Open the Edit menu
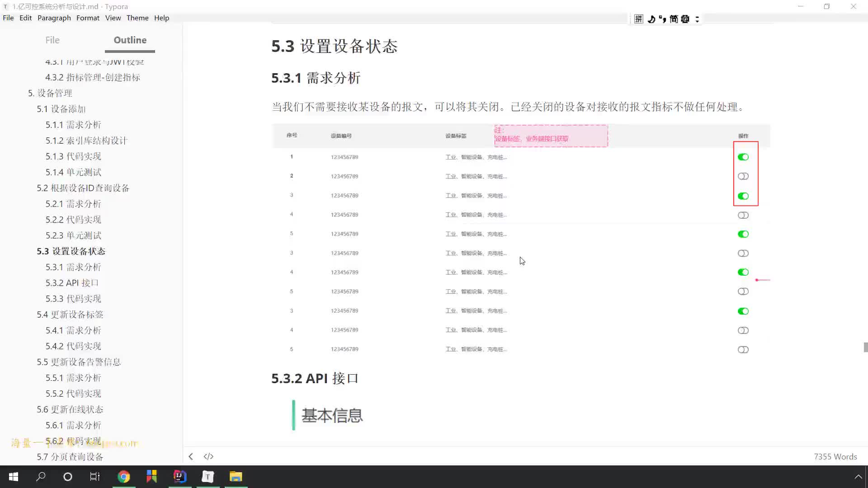This screenshot has height=488, width=868. pos(26,18)
